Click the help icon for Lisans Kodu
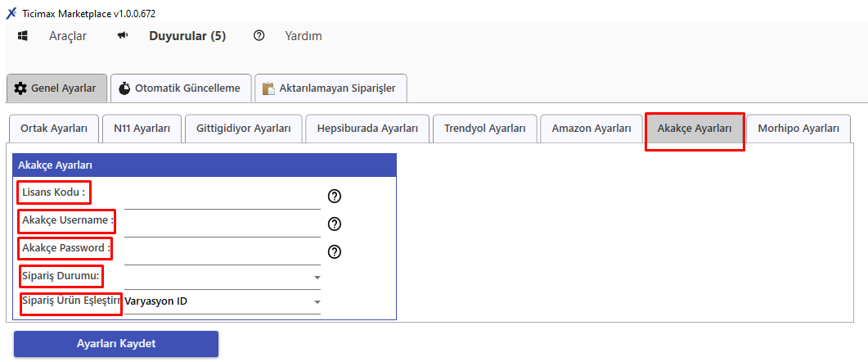 coord(335,196)
